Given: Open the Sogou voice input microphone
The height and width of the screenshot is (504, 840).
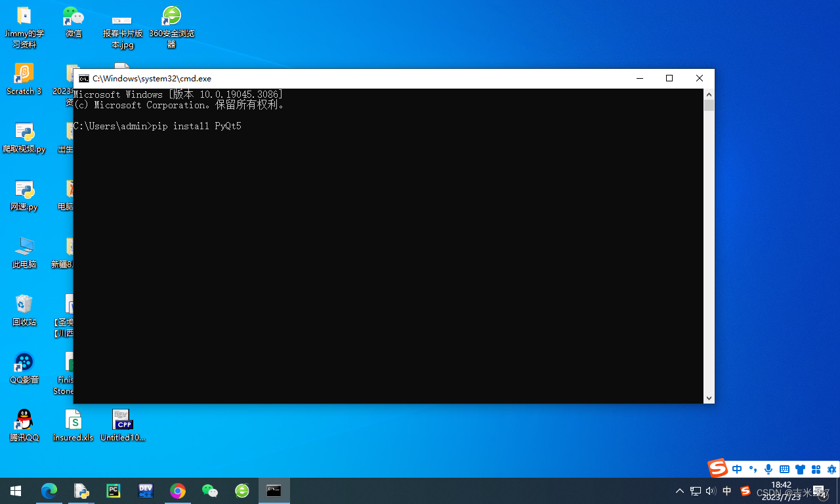Looking at the screenshot, I should tap(768, 469).
